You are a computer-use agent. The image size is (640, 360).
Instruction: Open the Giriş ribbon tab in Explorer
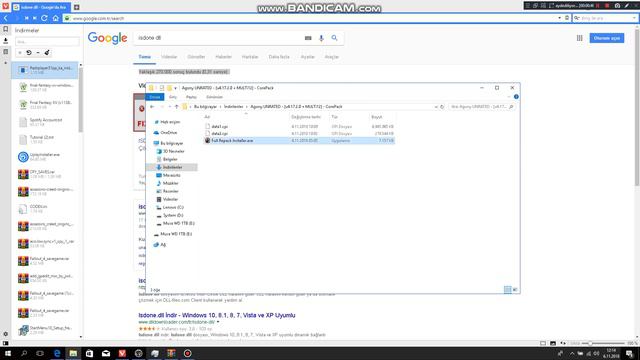pyautogui.click(x=173, y=97)
